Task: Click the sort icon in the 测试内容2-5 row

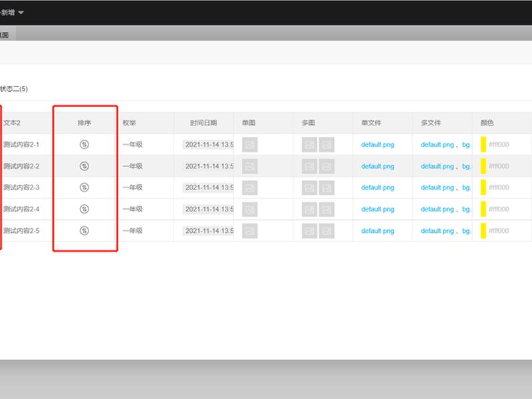Action: click(x=84, y=231)
